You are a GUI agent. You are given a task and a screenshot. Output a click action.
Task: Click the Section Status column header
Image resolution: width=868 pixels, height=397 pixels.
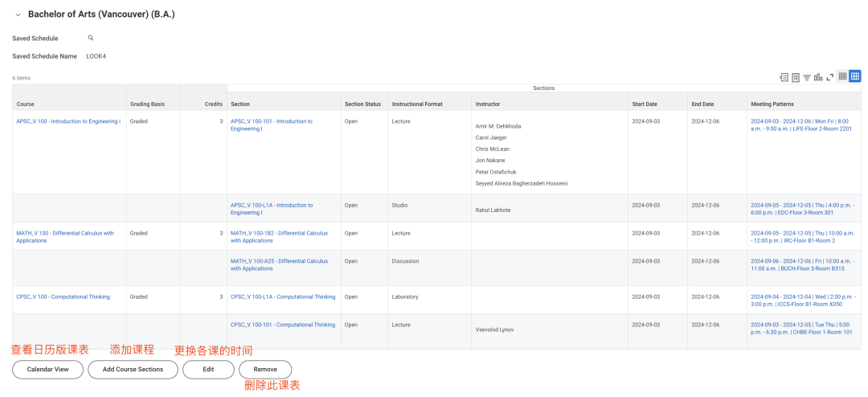tap(362, 104)
